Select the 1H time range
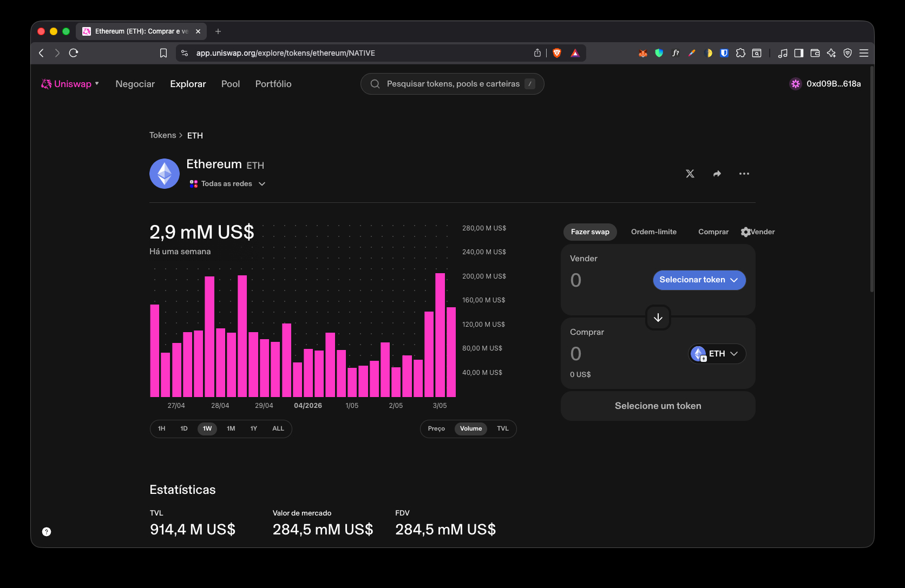 point(162,428)
